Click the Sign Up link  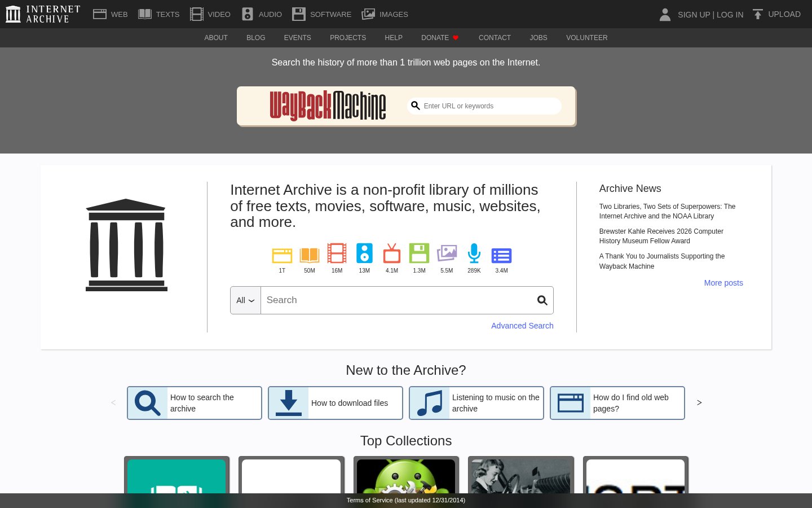[694, 15]
